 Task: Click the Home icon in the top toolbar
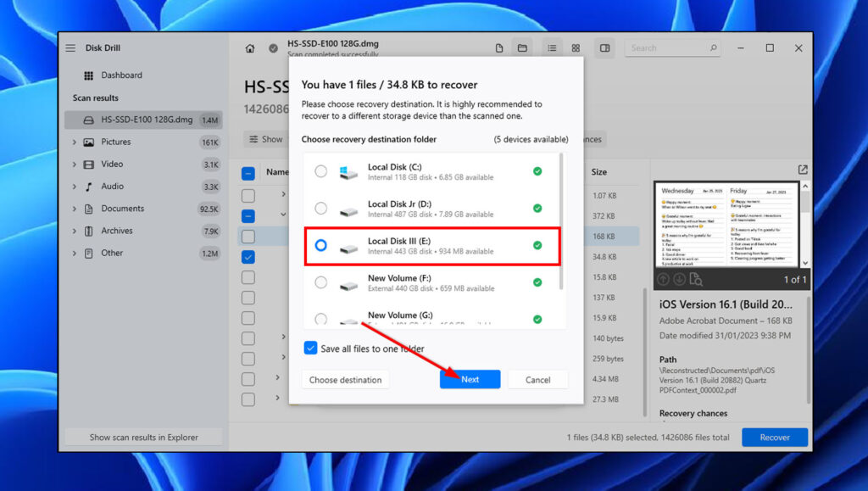coord(250,48)
